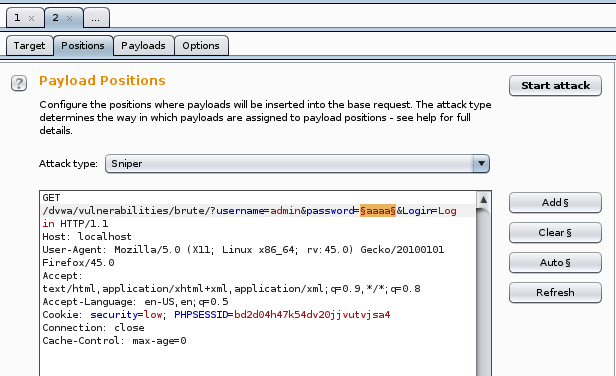The height and width of the screenshot is (376, 616).
Task: Open the Options tab
Action: 201,46
